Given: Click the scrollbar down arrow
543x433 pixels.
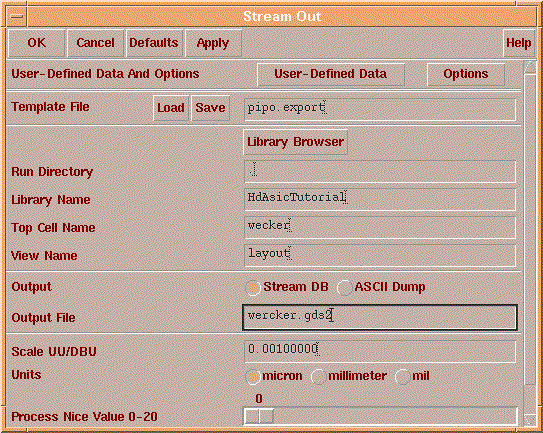Looking at the screenshot, I should click(529, 419).
